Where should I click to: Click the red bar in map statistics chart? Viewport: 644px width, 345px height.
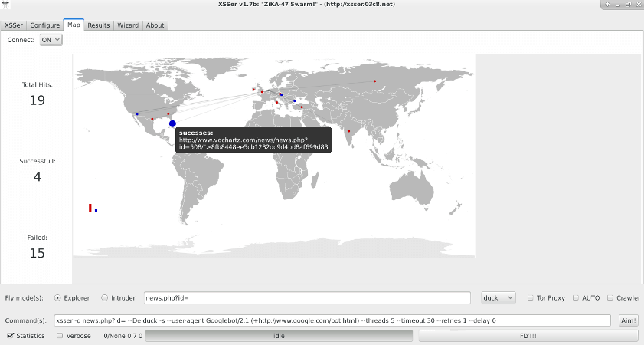(x=90, y=208)
